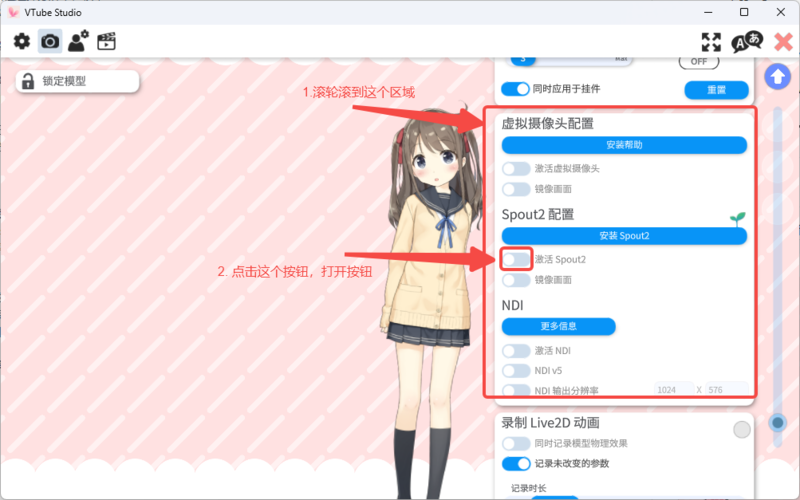Toggle the NDI v5 switch
This screenshot has height=500, width=800.
516,370
